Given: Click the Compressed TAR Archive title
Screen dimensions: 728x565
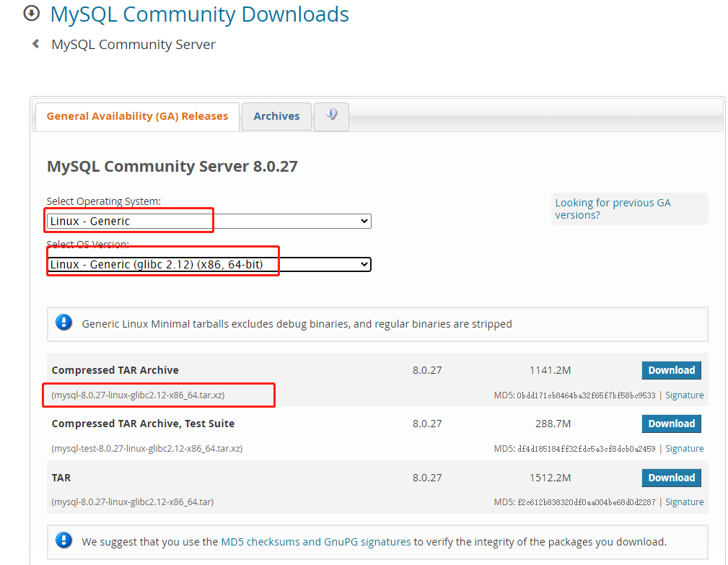Looking at the screenshot, I should tap(115, 370).
